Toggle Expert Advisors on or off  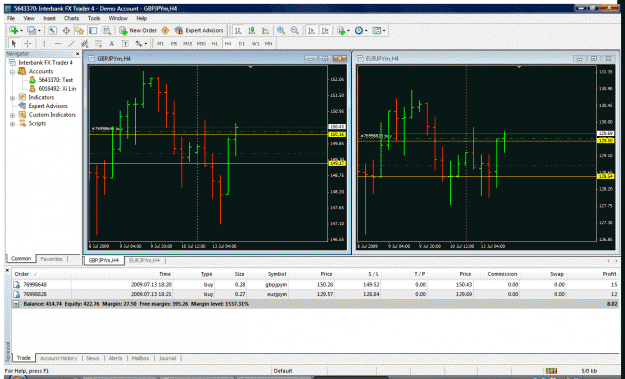click(199, 31)
